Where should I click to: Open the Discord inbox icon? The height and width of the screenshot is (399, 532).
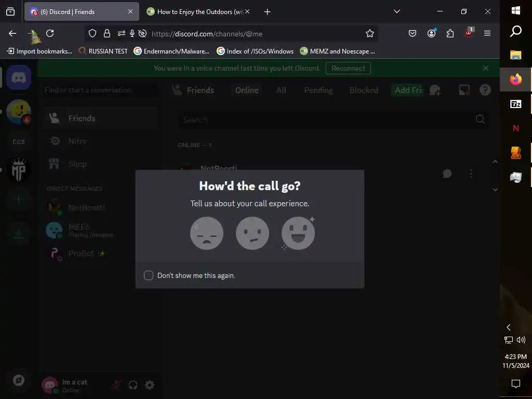point(464,90)
